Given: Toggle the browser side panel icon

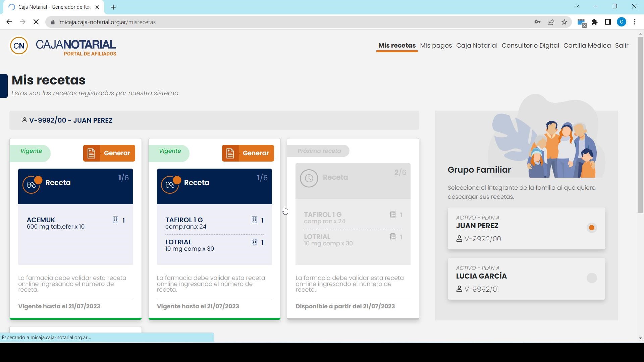Looking at the screenshot, I should tap(608, 22).
